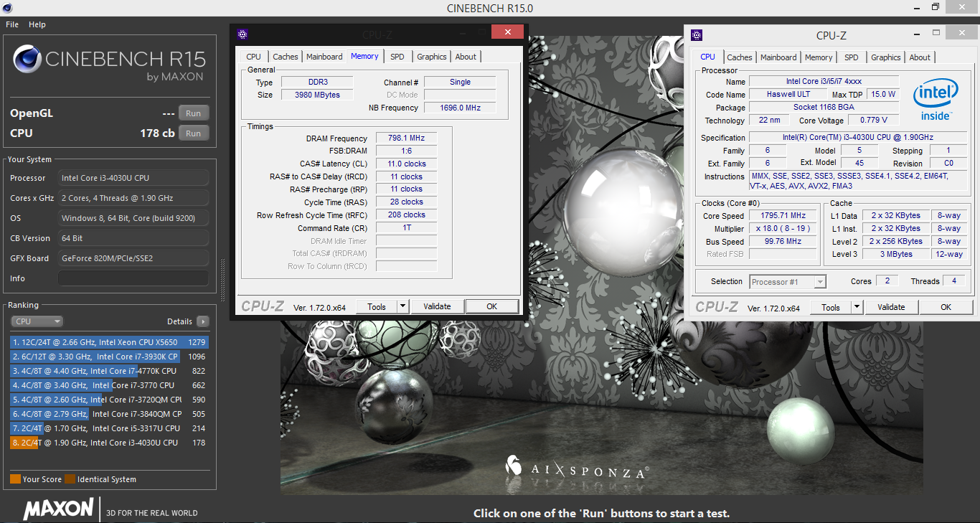This screenshot has width=980, height=523.
Task: Click the Your Score legend swatch
Action: click(15, 479)
